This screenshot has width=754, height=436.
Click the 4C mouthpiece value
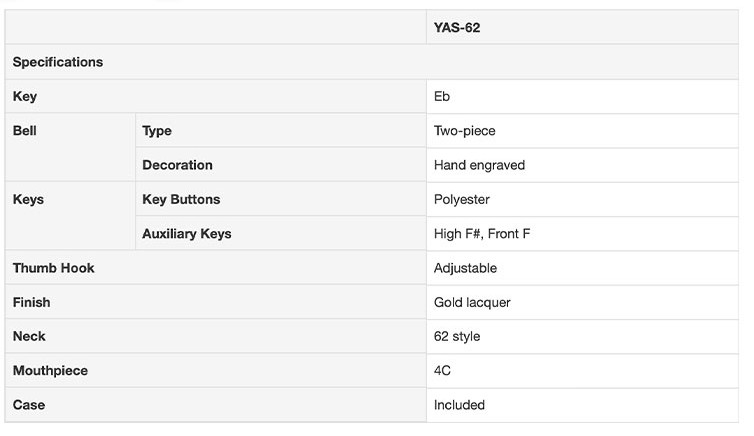(443, 370)
